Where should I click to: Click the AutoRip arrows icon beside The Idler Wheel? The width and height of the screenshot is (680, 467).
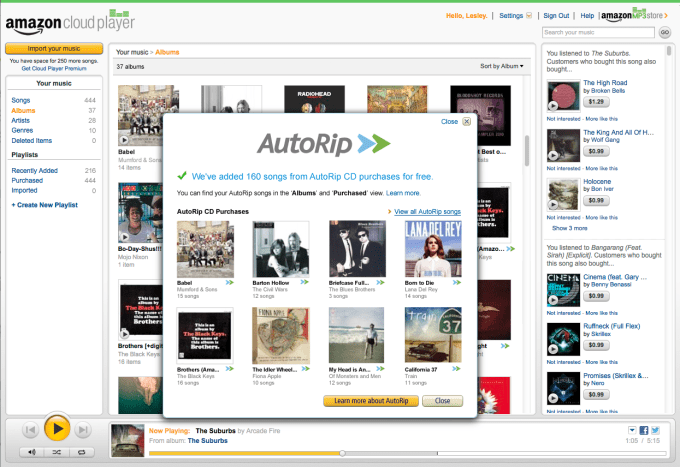(x=306, y=369)
